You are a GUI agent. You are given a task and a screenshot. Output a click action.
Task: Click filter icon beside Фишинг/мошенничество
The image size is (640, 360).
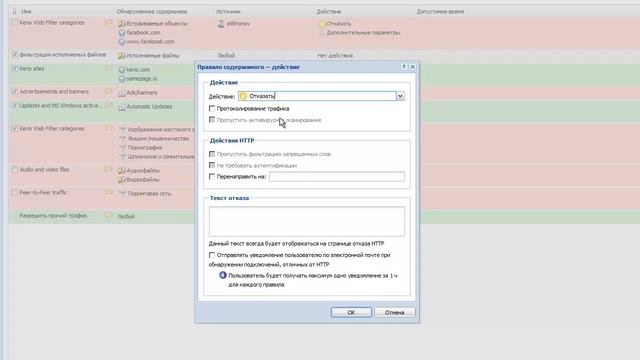tap(122, 139)
